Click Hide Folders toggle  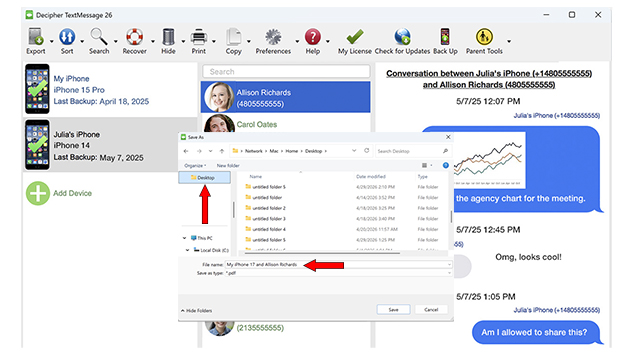pos(196,311)
